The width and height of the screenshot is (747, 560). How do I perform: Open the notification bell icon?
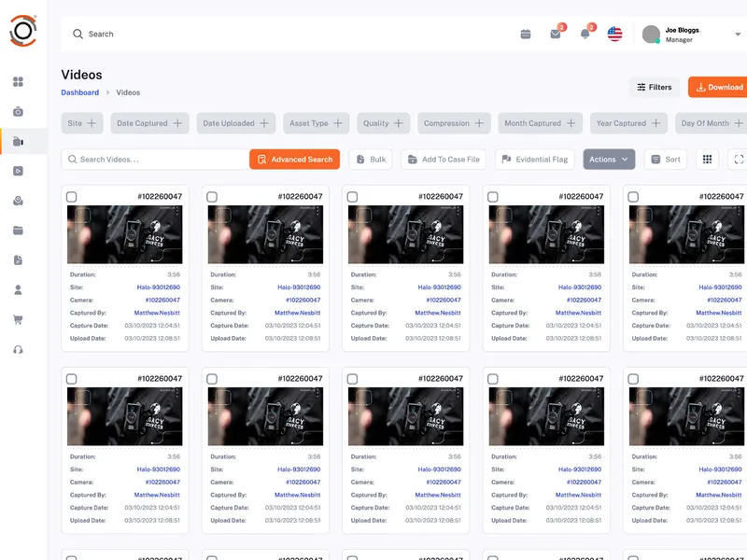tap(585, 34)
